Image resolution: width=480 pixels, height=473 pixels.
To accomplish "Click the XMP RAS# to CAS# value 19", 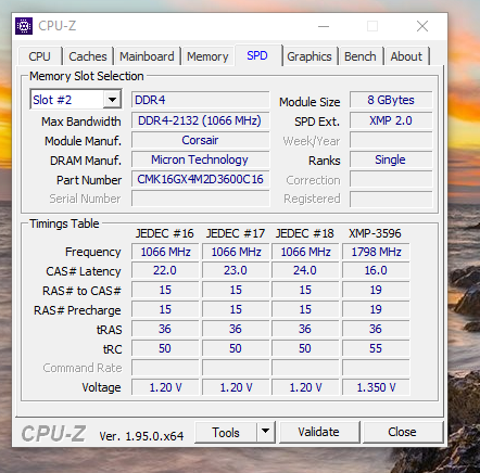I will tap(376, 290).
